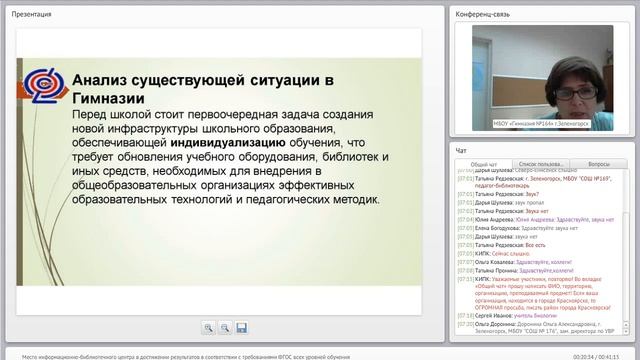The image size is (640, 360).
Task: Open the Вопросы tab
Action: tap(599, 164)
